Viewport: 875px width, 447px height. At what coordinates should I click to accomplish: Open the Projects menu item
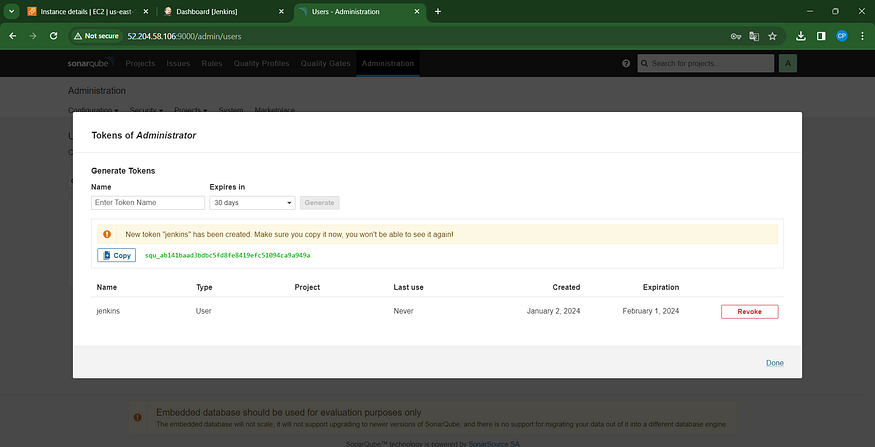[x=140, y=64]
